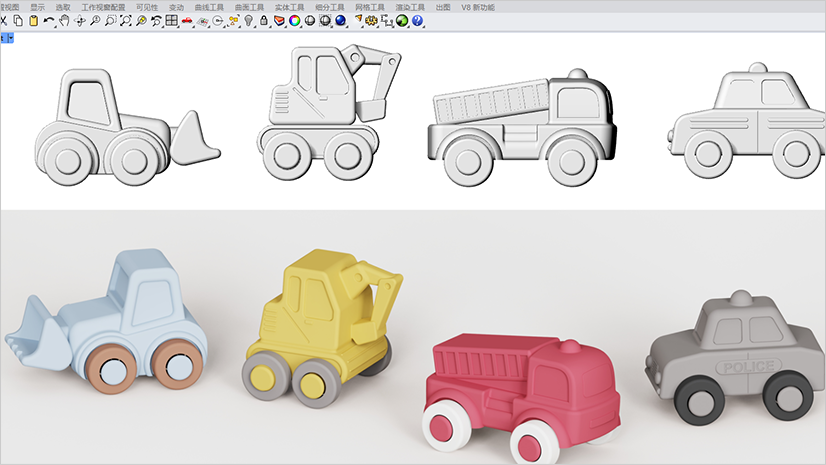
Task: Switch to the 曲线工具 tab
Action: pos(209,7)
